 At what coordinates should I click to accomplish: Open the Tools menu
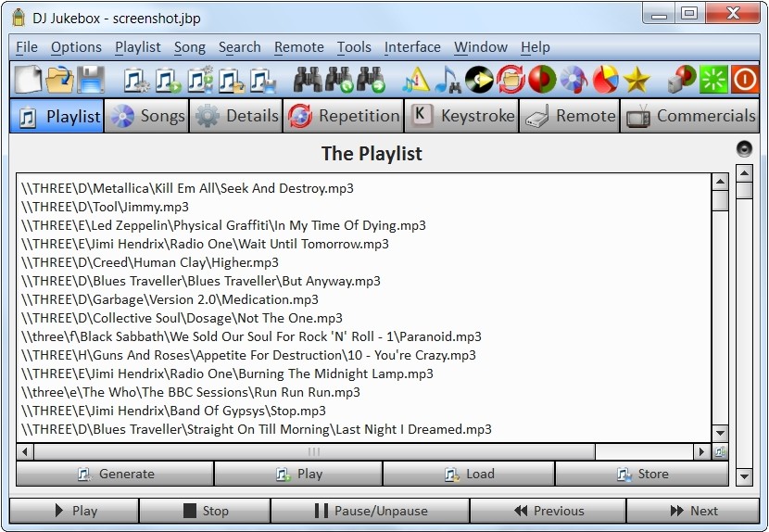[x=354, y=47]
